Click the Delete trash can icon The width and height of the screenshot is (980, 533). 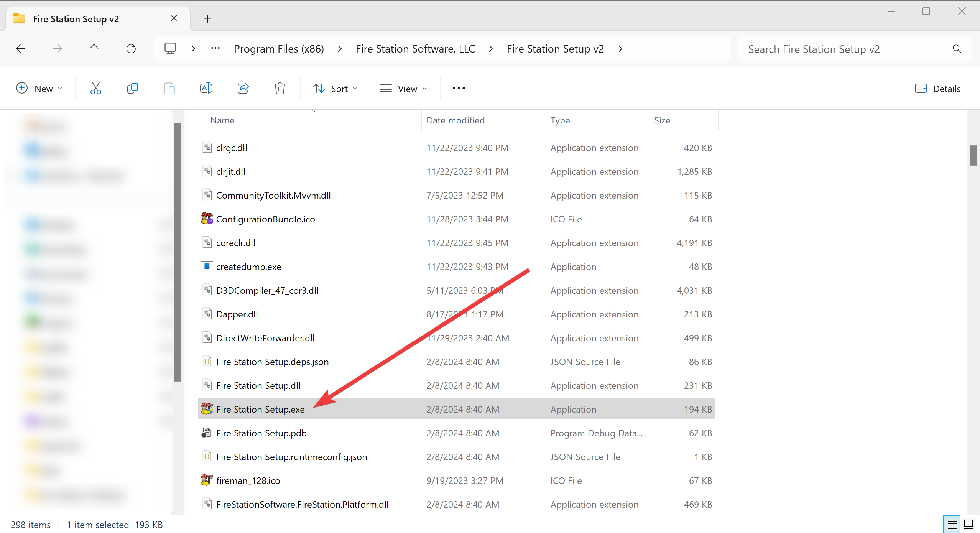280,89
